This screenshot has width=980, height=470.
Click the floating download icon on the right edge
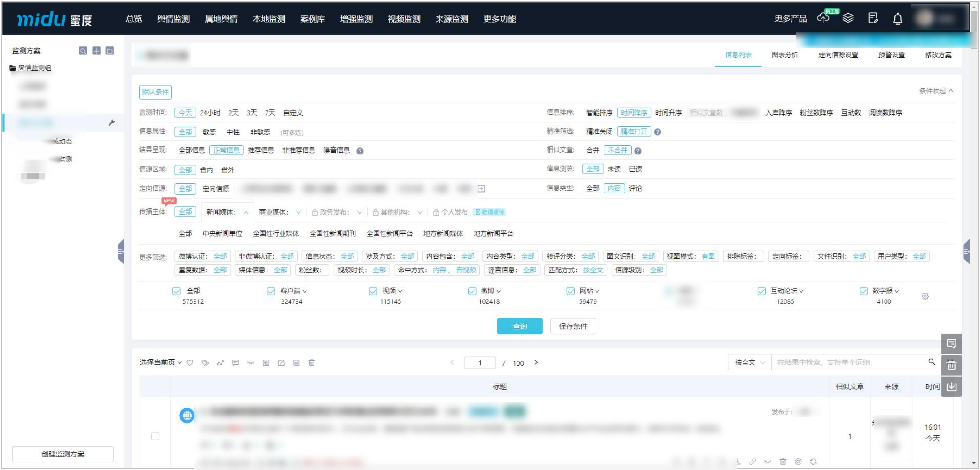pyautogui.click(x=951, y=386)
